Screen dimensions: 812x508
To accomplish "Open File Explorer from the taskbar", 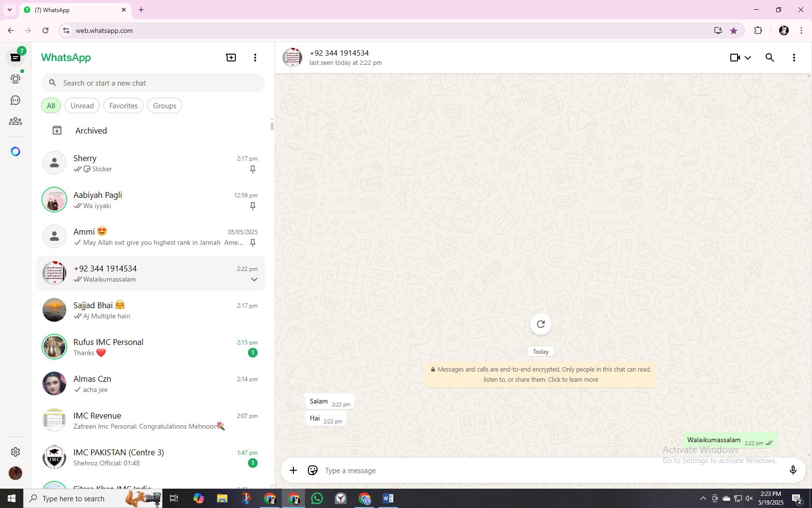I will [222, 498].
